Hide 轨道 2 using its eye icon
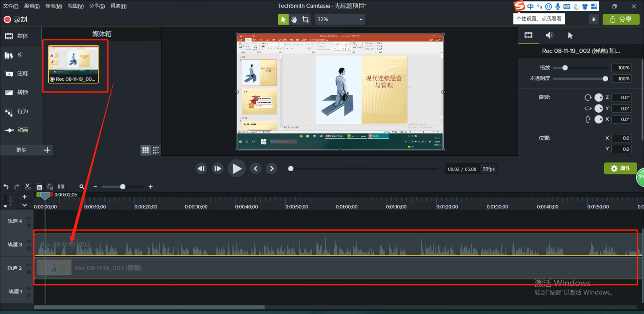 pyautogui.click(x=29, y=265)
